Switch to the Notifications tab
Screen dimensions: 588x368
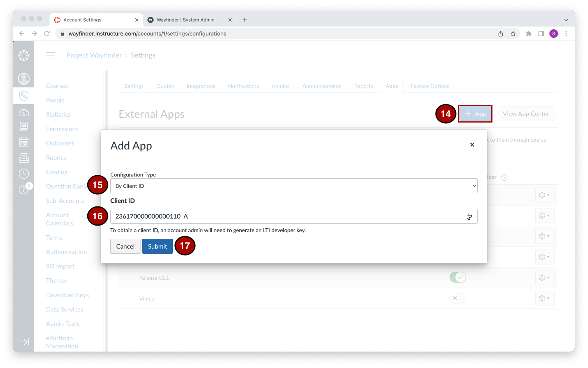243,86
